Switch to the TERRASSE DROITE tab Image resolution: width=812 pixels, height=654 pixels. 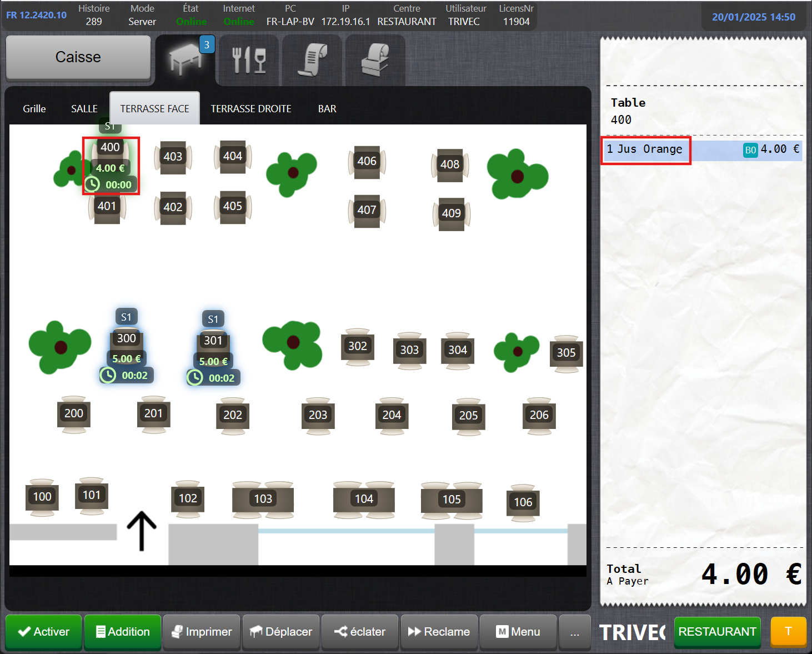click(x=251, y=109)
